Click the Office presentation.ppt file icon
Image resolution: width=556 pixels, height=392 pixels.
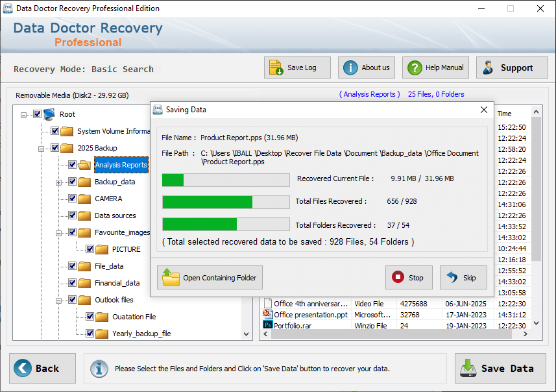pos(267,314)
